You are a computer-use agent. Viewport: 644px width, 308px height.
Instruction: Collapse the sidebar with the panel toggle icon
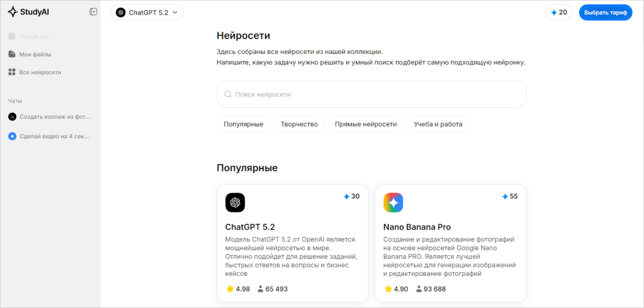pos(93,12)
